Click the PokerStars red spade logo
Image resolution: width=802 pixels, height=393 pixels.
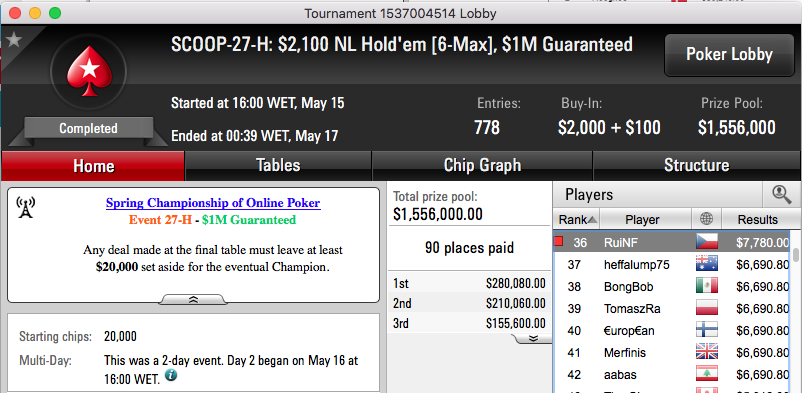coord(90,70)
